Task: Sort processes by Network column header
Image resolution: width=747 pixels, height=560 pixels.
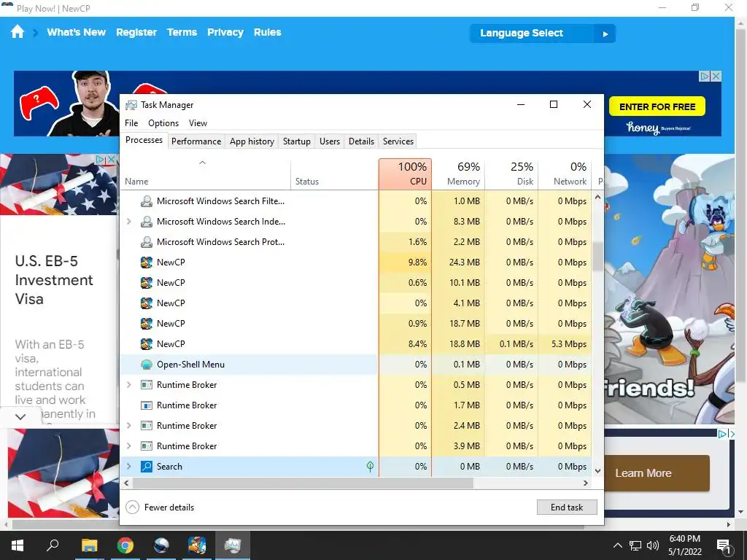Action: coord(565,174)
